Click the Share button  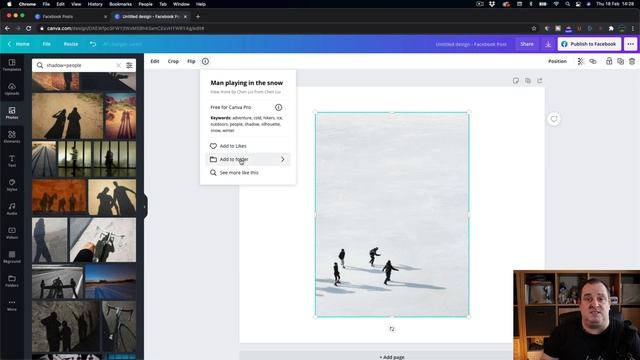[x=527, y=44]
